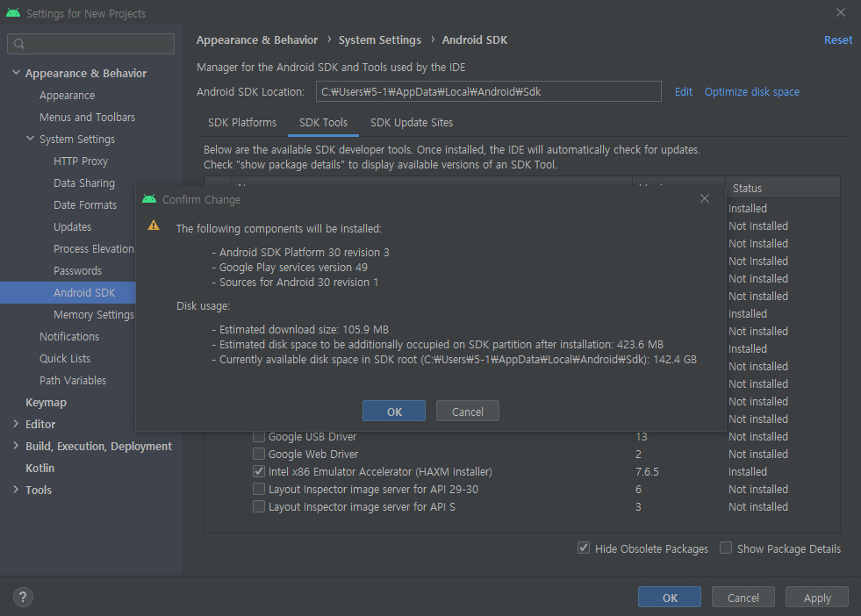The image size is (861, 616).
Task: Select HTTP Proxy settings
Action: pyautogui.click(x=81, y=161)
